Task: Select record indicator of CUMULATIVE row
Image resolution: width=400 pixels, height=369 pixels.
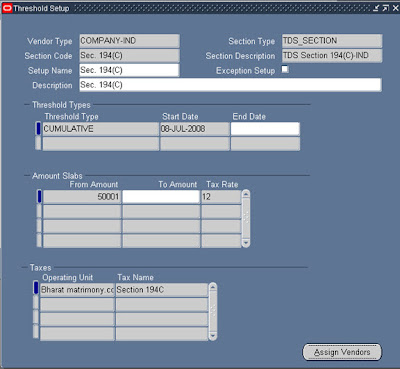Action: (38, 129)
